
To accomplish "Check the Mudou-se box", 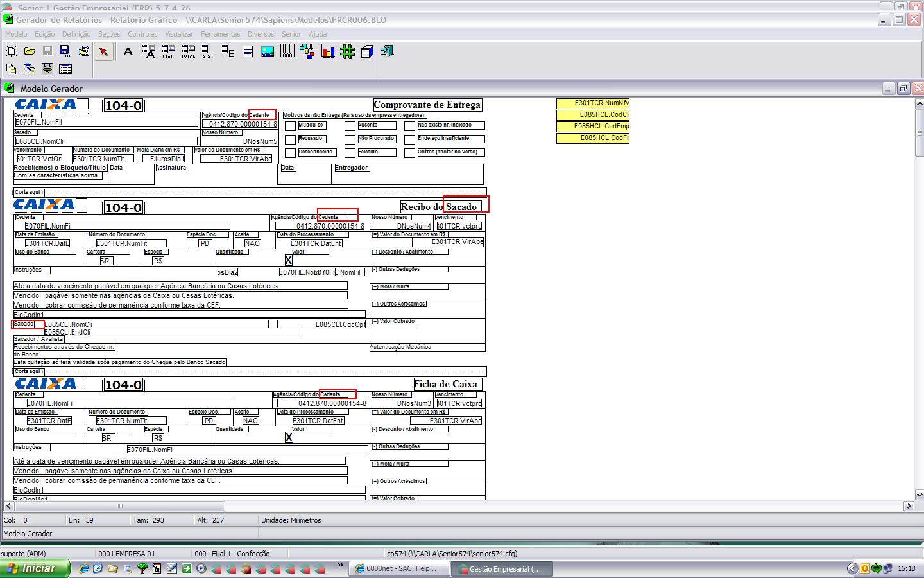I will [290, 126].
